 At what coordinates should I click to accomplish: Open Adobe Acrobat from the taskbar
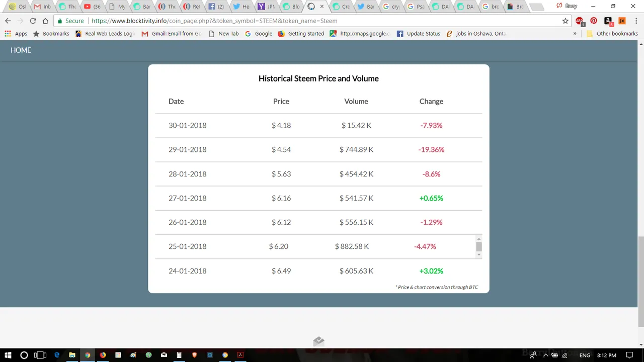click(x=240, y=355)
